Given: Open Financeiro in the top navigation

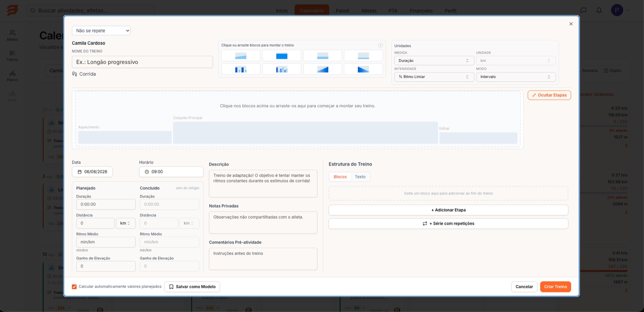Looking at the screenshot, I should 421,11.
